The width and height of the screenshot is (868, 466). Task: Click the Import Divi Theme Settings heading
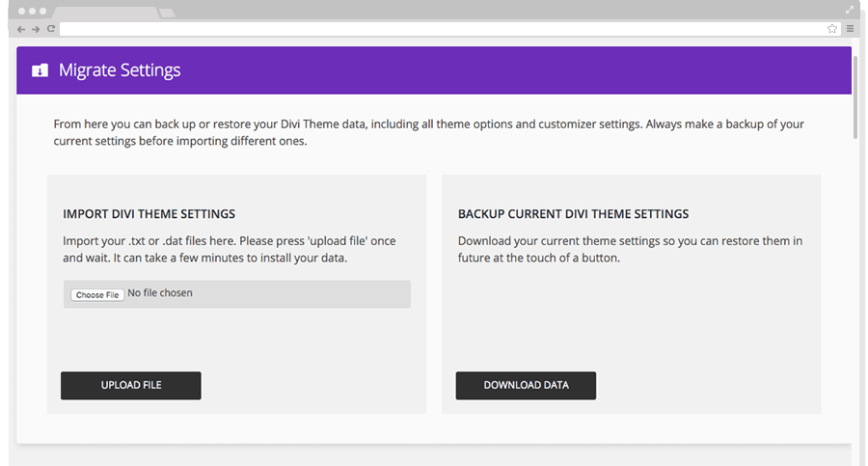(149, 214)
